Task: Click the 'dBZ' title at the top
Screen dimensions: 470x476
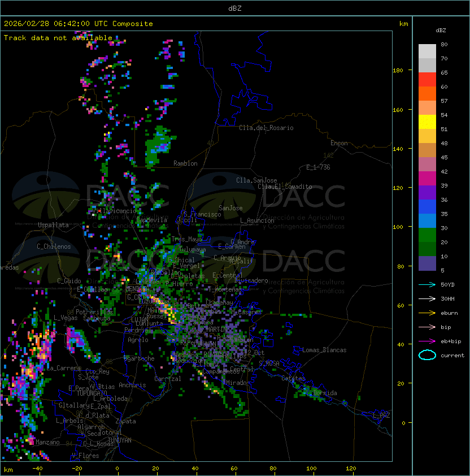Action: (x=235, y=8)
